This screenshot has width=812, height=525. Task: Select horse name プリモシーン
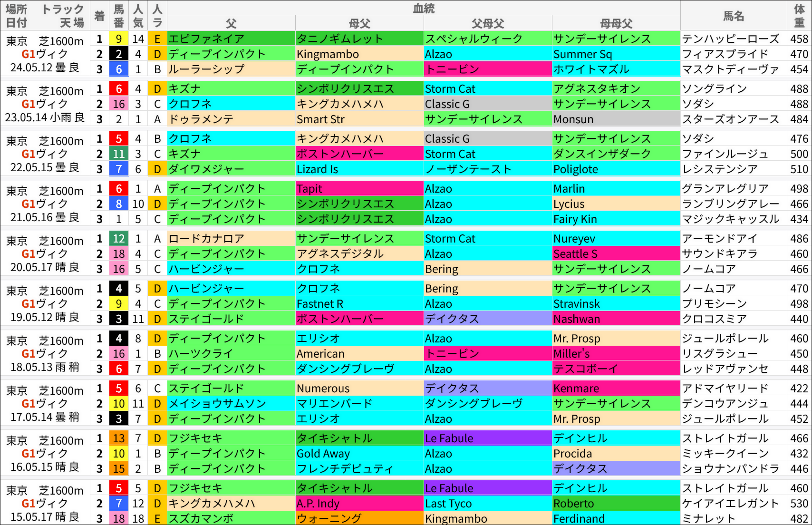[x=734, y=304]
